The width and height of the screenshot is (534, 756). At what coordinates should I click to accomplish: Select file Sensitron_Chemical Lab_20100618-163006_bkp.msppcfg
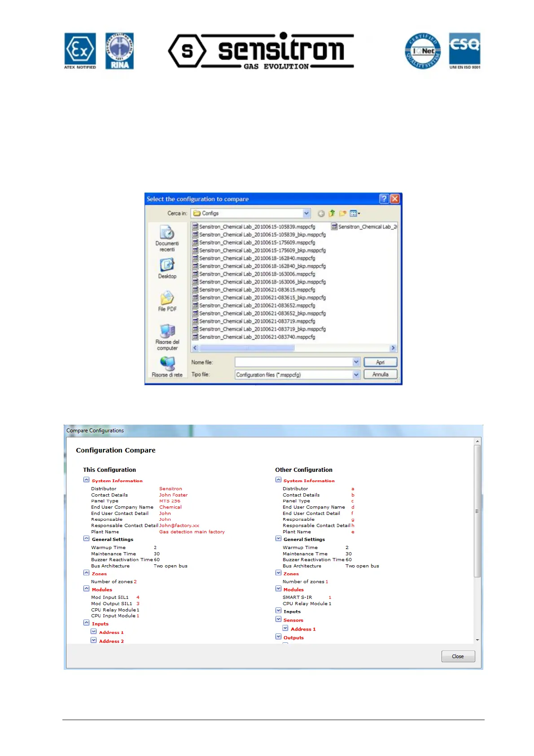pyautogui.click(x=259, y=282)
